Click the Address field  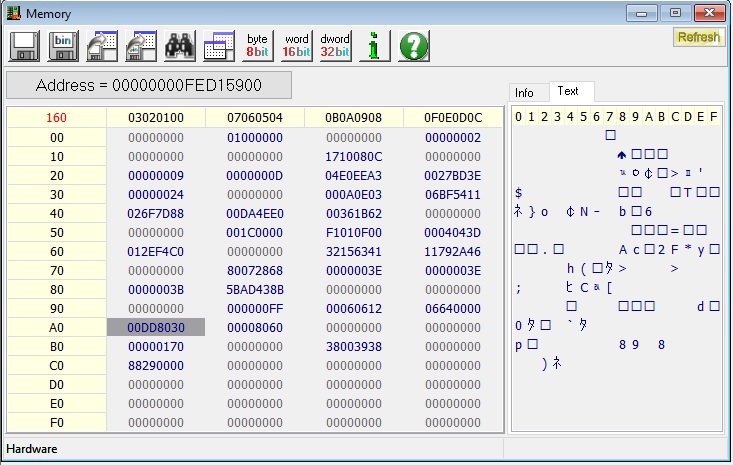[149, 85]
